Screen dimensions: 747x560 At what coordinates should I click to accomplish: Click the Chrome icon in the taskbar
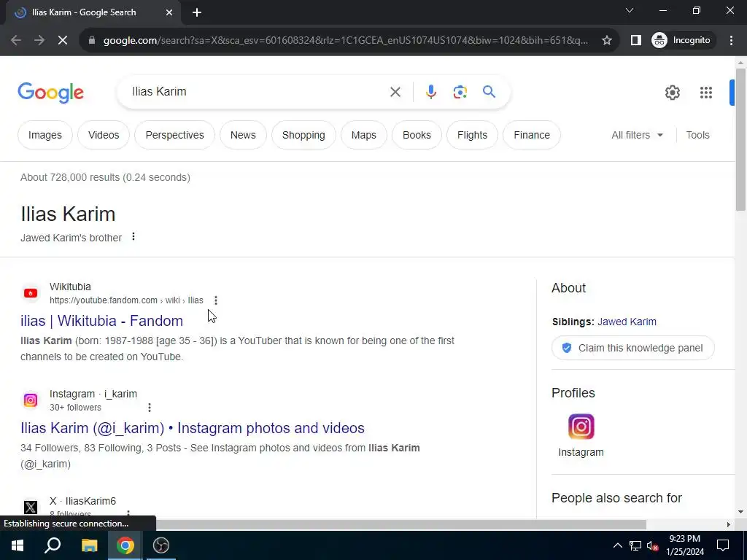tap(125, 545)
